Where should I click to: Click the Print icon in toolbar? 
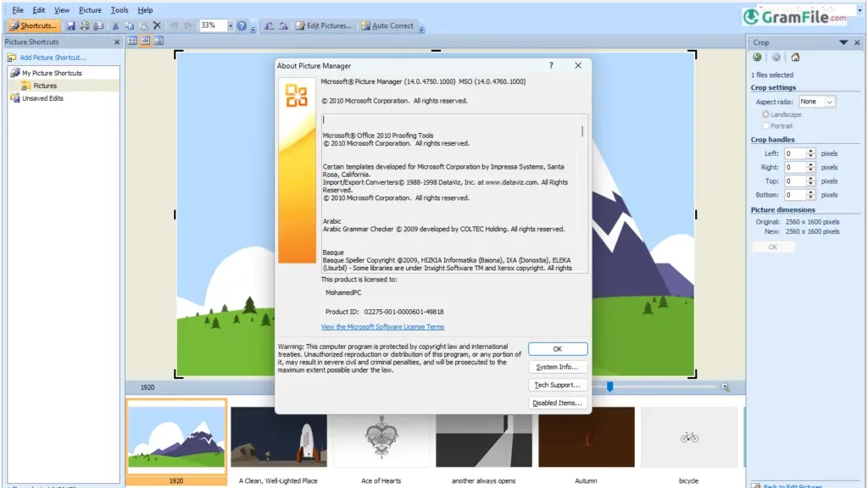coord(85,25)
